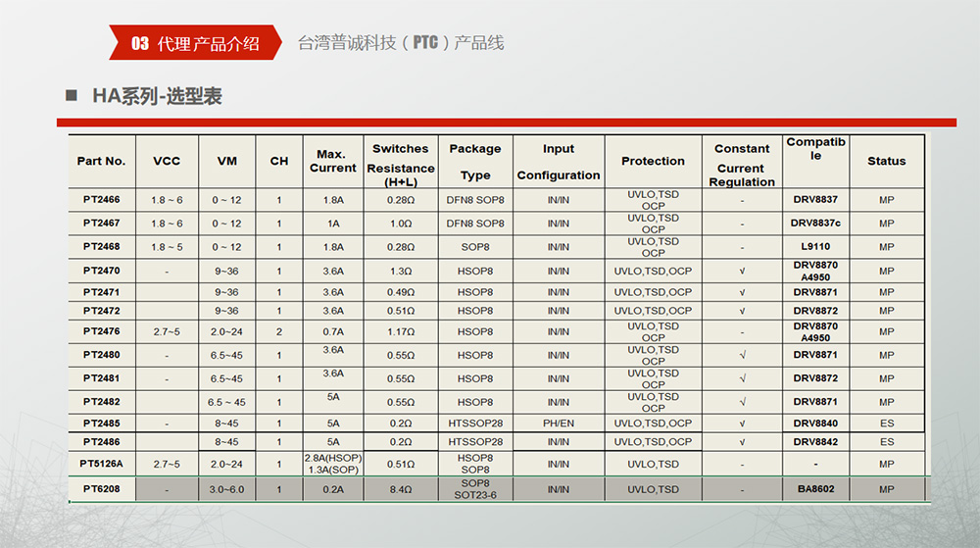Select the Part No. column header
The image size is (980, 548).
(x=101, y=161)
